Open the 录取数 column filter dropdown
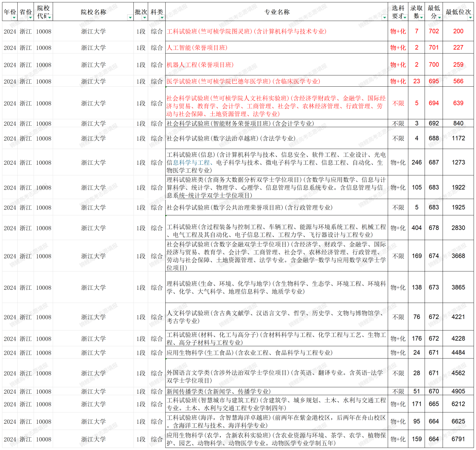Image resolution: width=476 pixels, height=450 pixels. pos(422,17)
